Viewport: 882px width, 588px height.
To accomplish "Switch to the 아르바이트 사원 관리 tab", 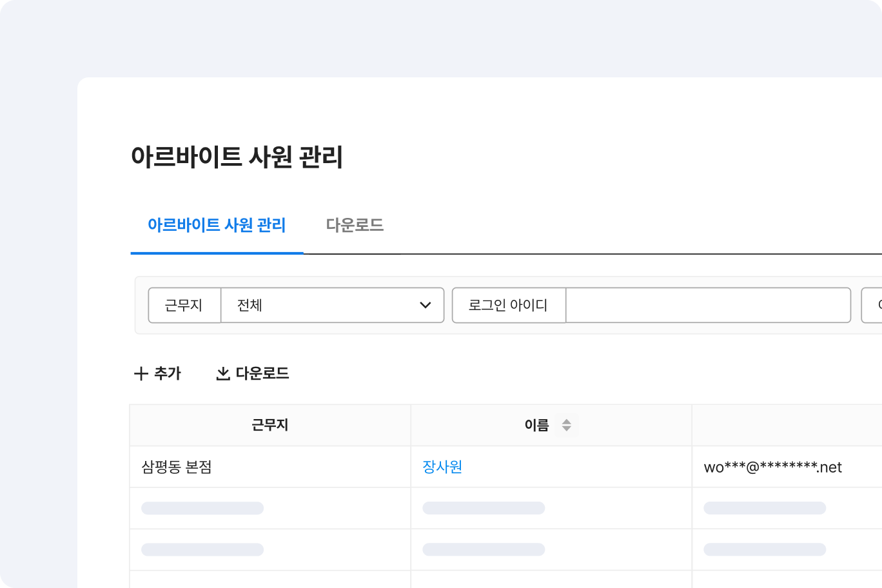I will coord(217,225).
